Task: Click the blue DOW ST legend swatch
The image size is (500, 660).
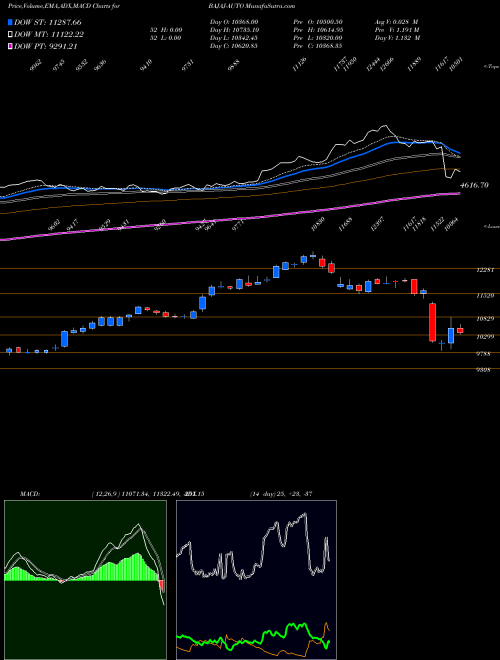Action: pyautogui.click(x=11, y=22)
